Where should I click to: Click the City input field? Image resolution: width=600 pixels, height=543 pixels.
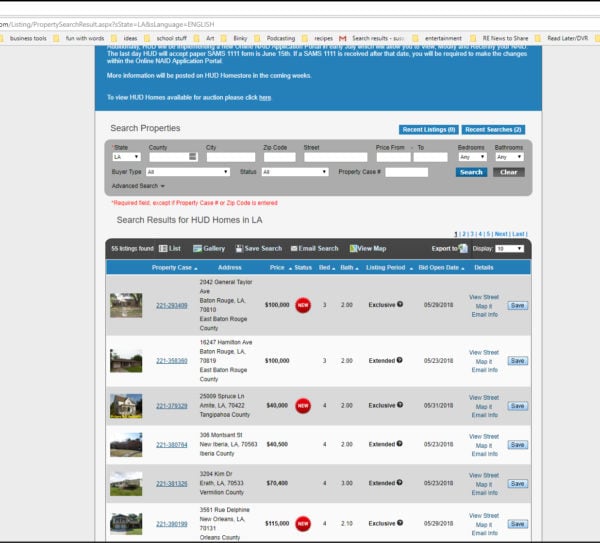click(231, 157)
